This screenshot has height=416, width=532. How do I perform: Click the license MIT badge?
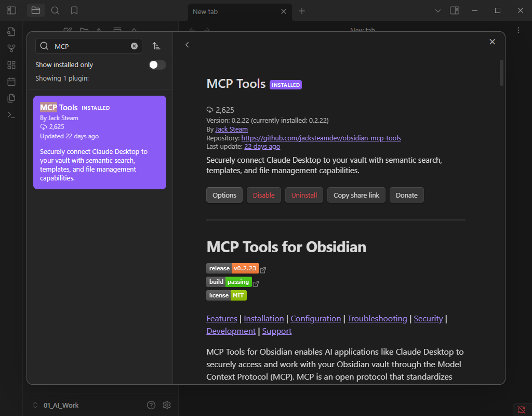227,295
